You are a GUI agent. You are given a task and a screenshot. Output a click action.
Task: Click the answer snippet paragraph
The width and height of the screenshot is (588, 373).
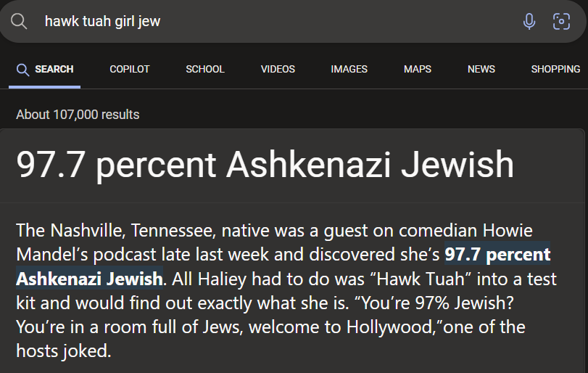[x=286, y=291]
